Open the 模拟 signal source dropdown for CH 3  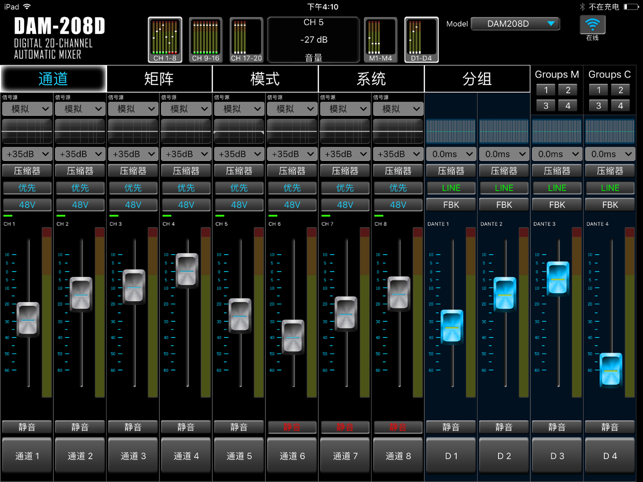point(133,109)
